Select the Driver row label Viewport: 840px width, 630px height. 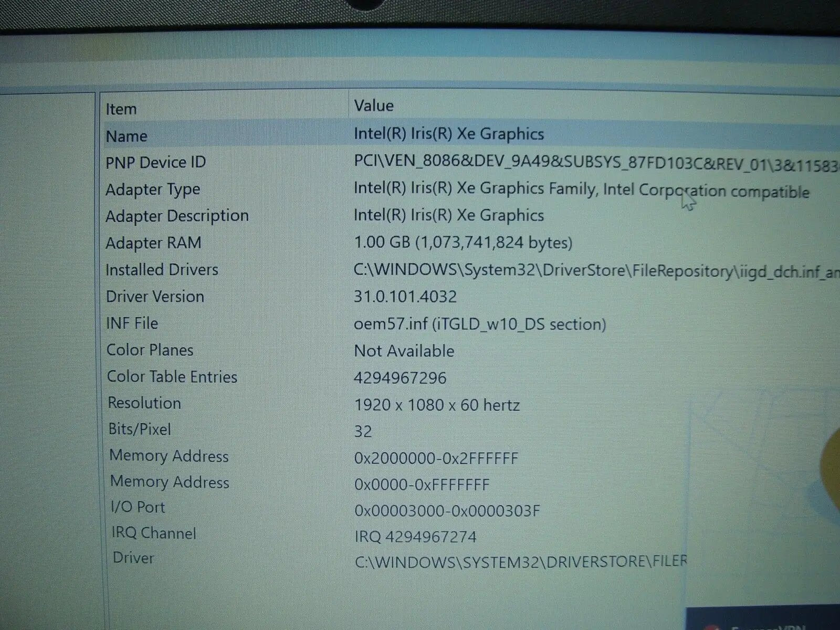[133, 558]
